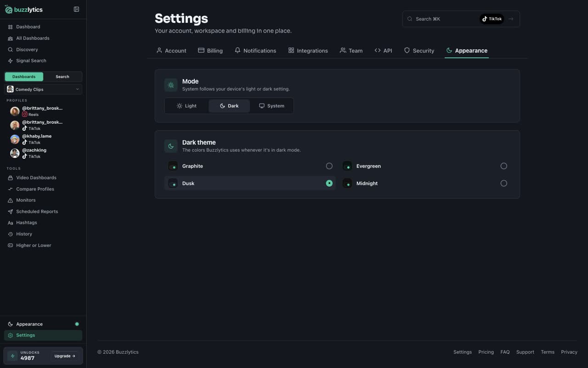The width and height of the screenshot is (588, 368).
Task: Choose the Evergreen theme radio button
Action: click(x=504, y=166)
